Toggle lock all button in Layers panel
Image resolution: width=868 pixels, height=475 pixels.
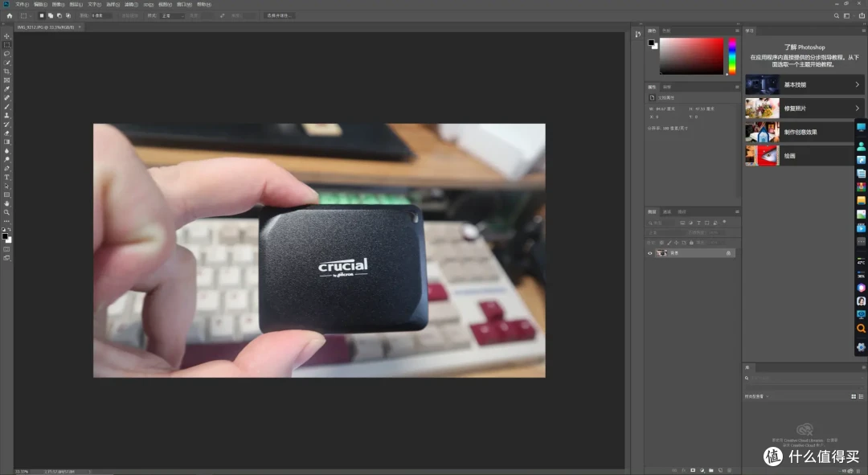pyautogui.click(x=691, y=243)
